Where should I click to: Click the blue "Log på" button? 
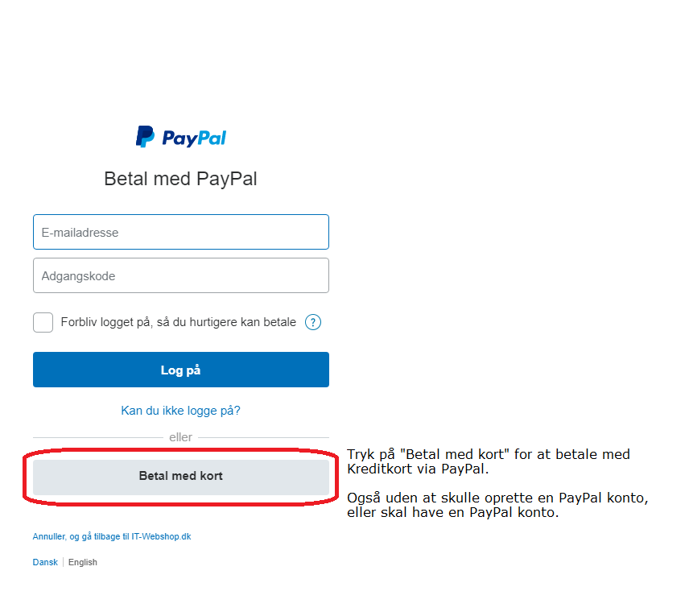pyautogui.click(x=181, y=370)
